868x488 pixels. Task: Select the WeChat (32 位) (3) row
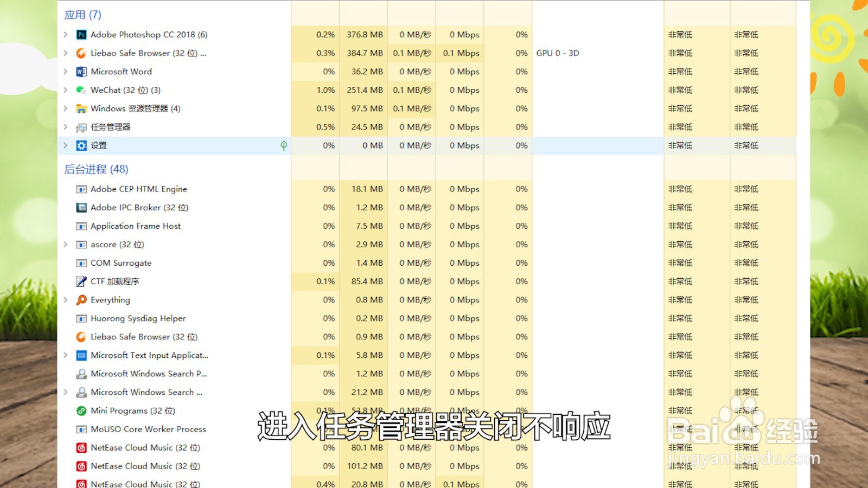click(427, 90)
